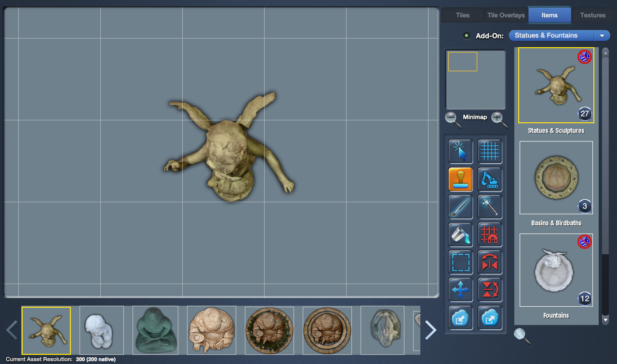Select the yellow winged cherub asset thumbnail
617x364 pixels.
tap(46, 330)
